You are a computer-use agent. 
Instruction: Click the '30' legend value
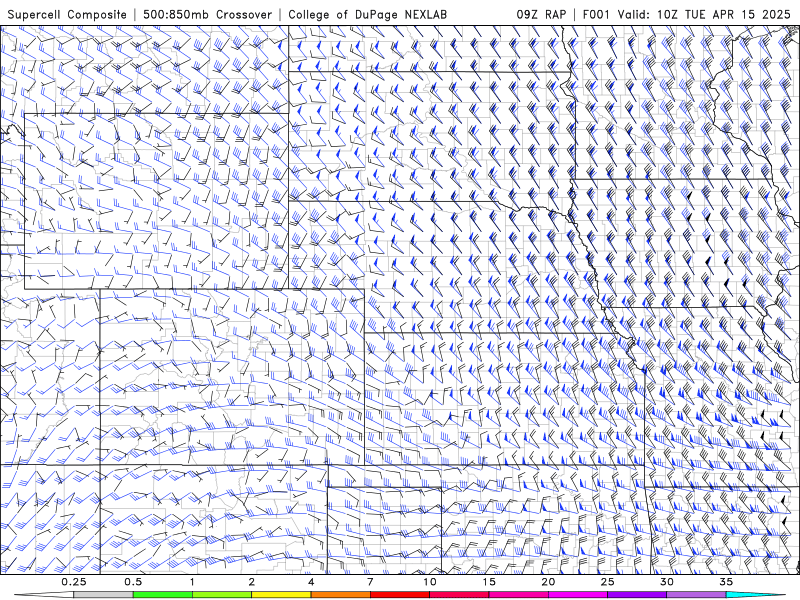(x=667, y=582)
